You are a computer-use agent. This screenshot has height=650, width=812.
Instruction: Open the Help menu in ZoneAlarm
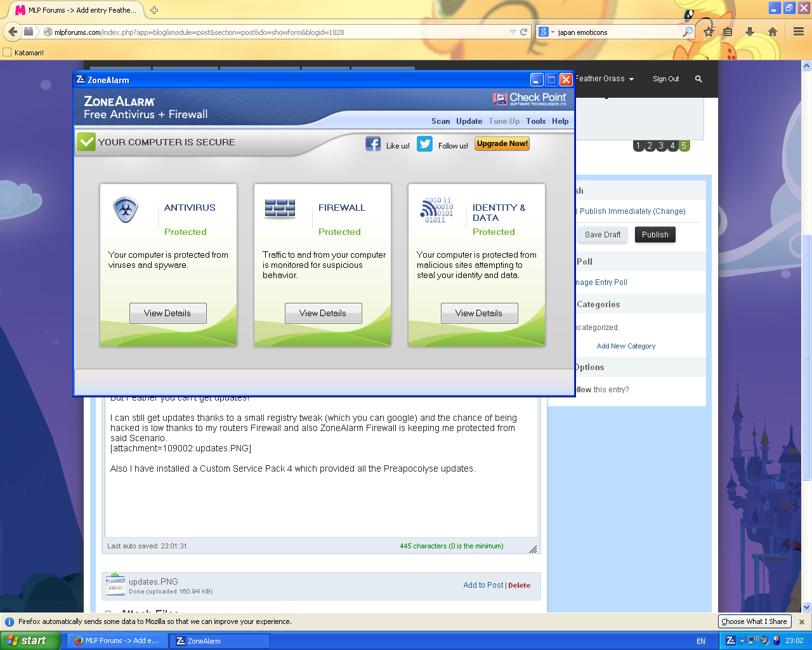click(560, 121)
